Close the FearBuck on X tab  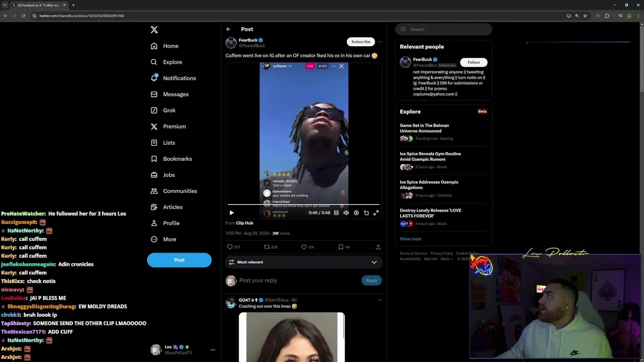pyautogui.click(x=64, y=5)
